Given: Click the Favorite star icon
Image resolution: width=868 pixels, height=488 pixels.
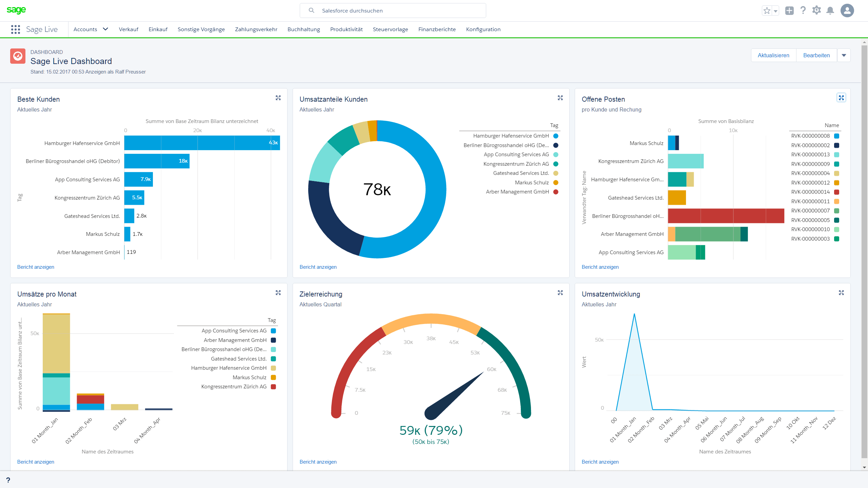Looking at the screenshot, I should [x=767, y=11].
